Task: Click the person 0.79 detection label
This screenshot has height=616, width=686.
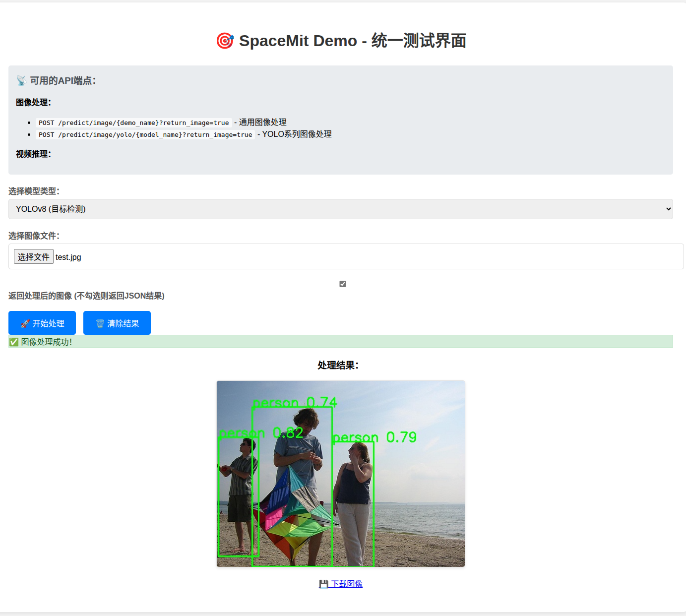Action: [374, 437]
